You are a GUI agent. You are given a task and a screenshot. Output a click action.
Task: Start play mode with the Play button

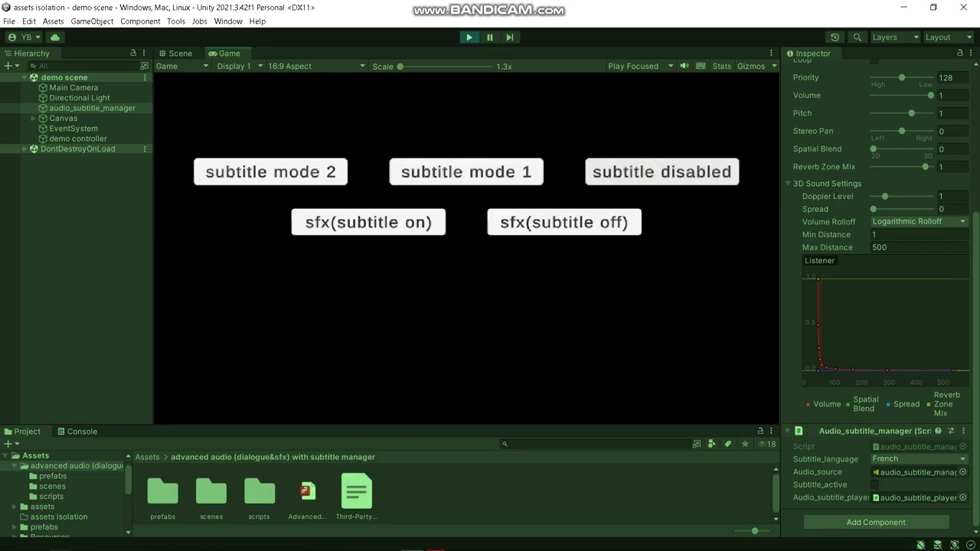469,37
